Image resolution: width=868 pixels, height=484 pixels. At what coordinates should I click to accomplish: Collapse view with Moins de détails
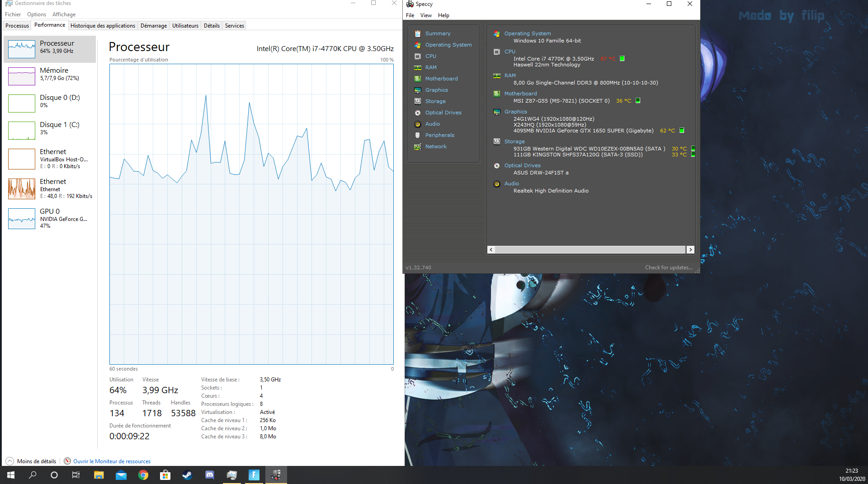click(31, 461)
